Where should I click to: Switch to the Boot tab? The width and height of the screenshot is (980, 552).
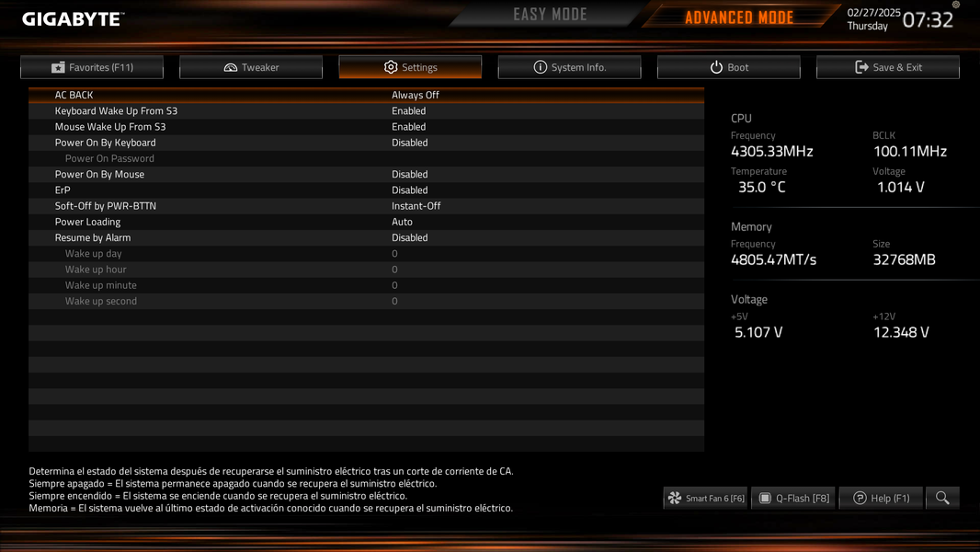point(729,67)
